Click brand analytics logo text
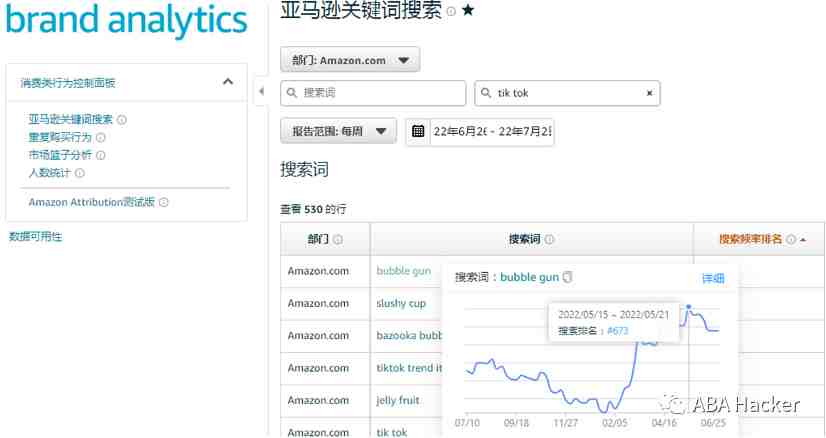This screenshot has height=438, width=826. (126, 20)
